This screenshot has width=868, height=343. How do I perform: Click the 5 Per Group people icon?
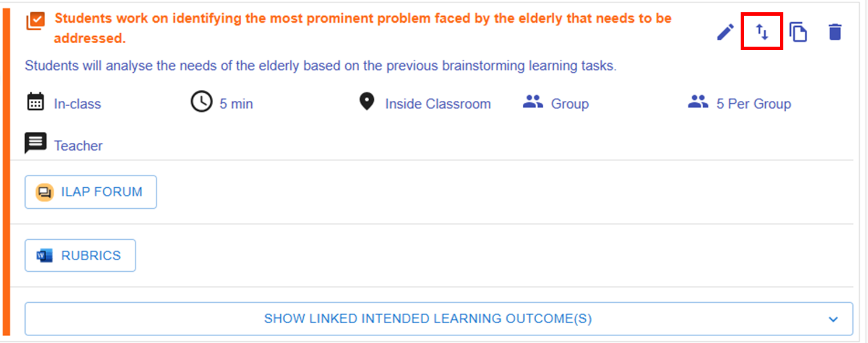point(698,103)
